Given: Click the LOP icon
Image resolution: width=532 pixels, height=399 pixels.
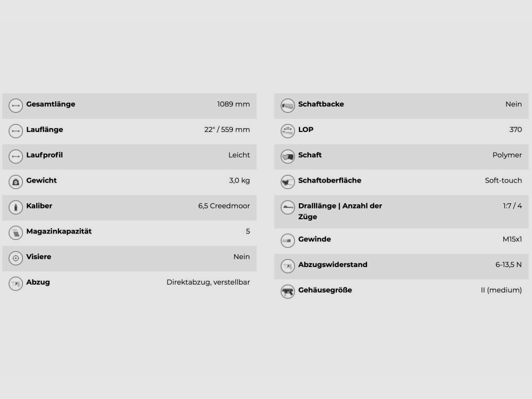Looking at the screenshot, I should pos(288,131).
